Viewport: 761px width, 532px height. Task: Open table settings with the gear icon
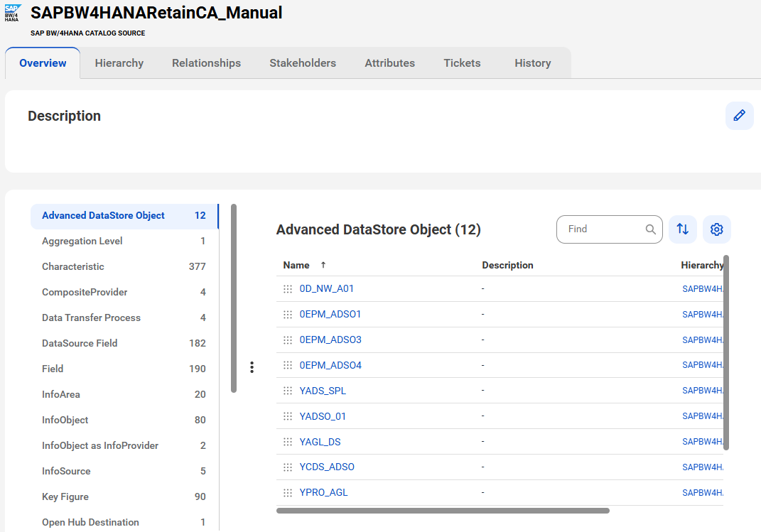716,229
